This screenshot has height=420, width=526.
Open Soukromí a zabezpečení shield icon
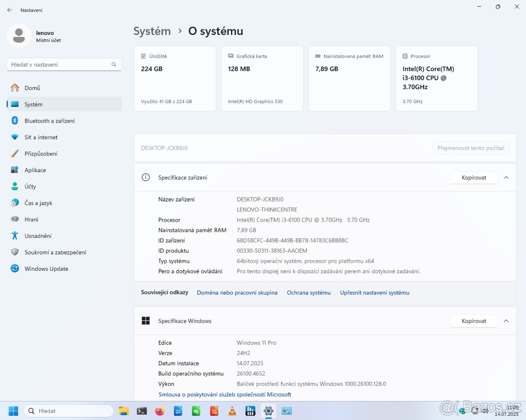coord(14,252)
